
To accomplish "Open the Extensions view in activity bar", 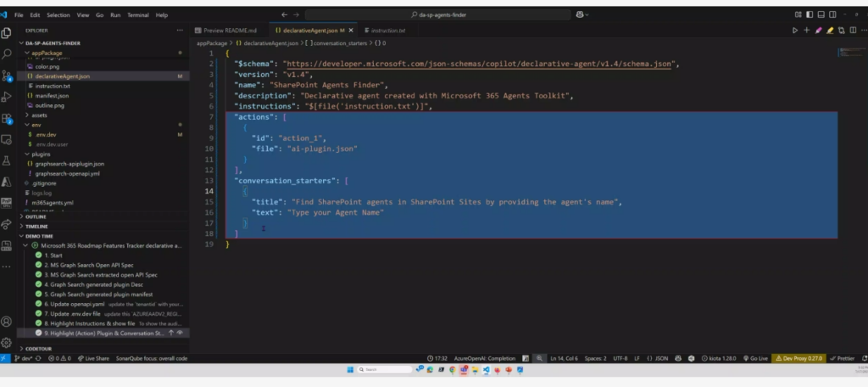I will point(7,118).
